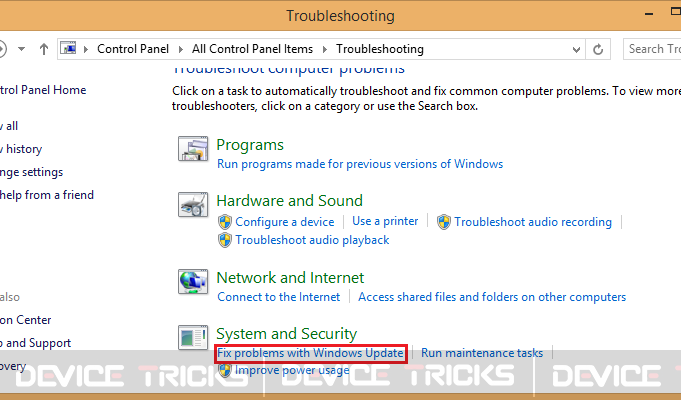
Task: Click the control panel icon in address bar
Action: point(68,48)
